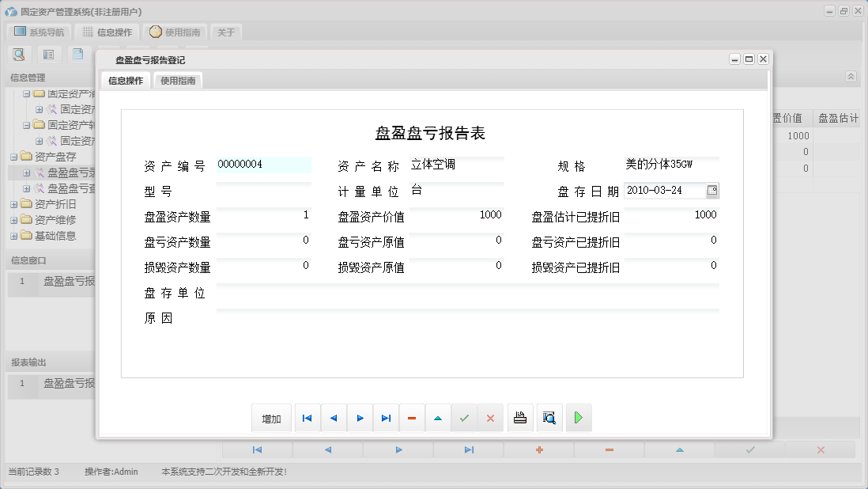The height and width of the screenshot is (489, 868).
Task: Click the table grid icon in top toolbar
Action: [x=48, y=54]
